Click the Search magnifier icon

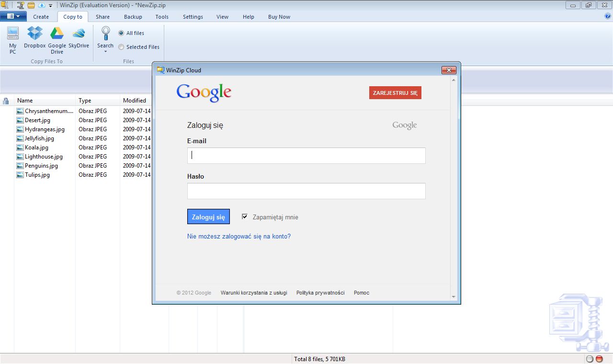[x=105, y=34]
